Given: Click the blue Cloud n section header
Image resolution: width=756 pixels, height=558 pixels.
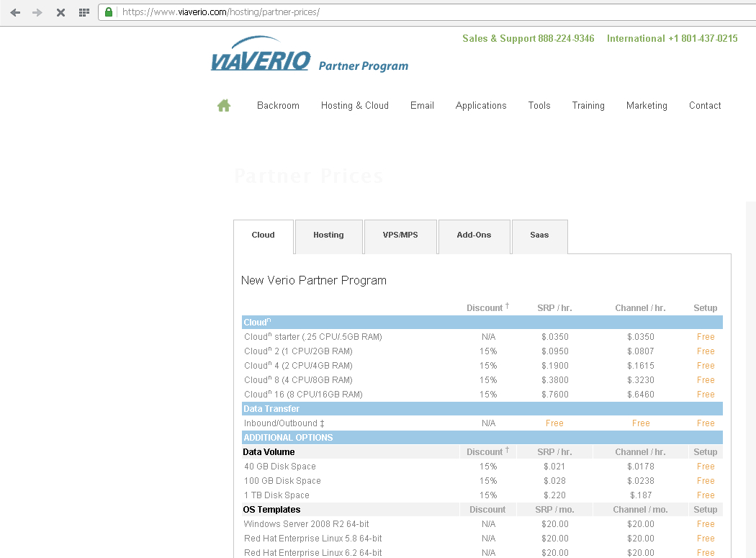Looking at the screenshot, I should point(482,322).
